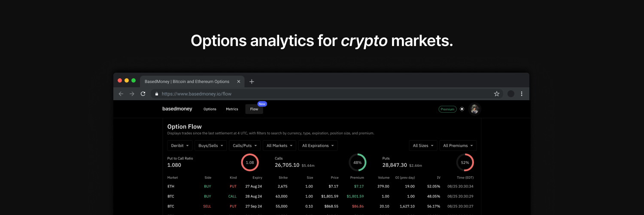
Task: Open the browser three-dot menu
Action: (522, 94)
